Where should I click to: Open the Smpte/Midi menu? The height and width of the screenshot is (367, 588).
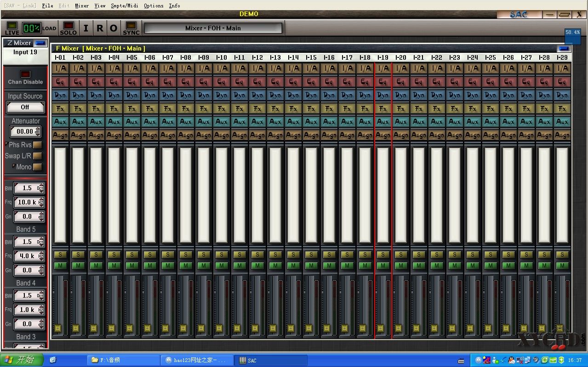125,6
